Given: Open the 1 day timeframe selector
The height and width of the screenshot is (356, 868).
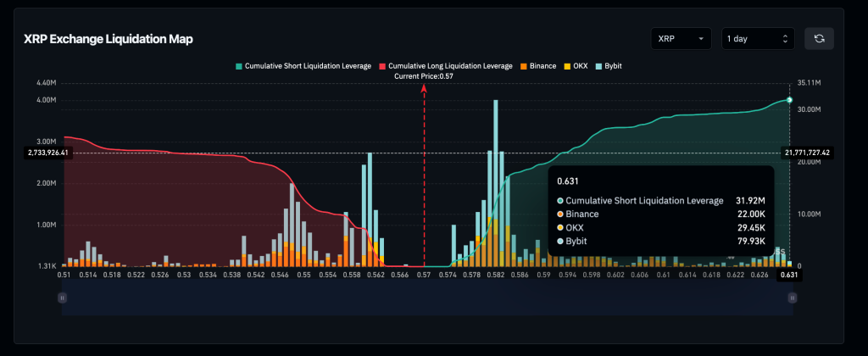Looking at the screenshot, I should click(x=758, y=38).
